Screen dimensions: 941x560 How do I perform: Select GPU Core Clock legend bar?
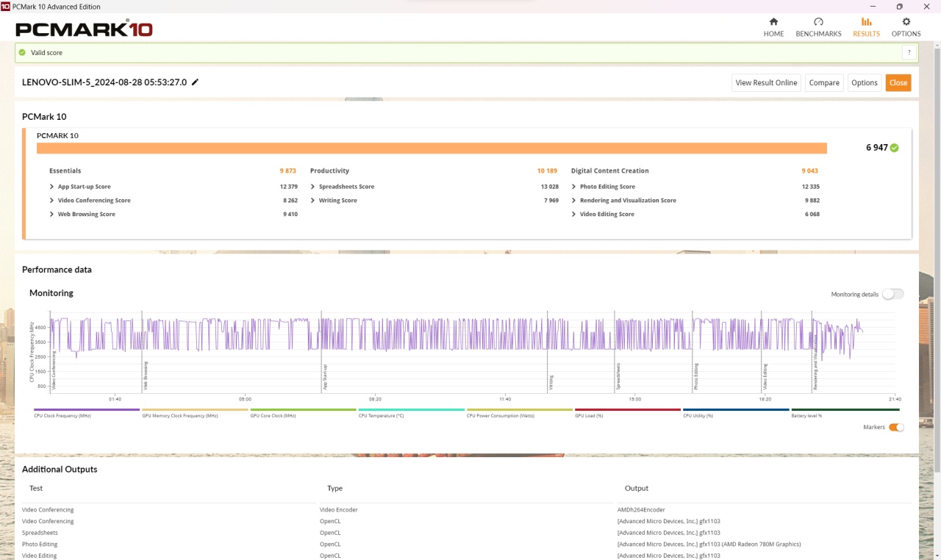pos(303,410)
